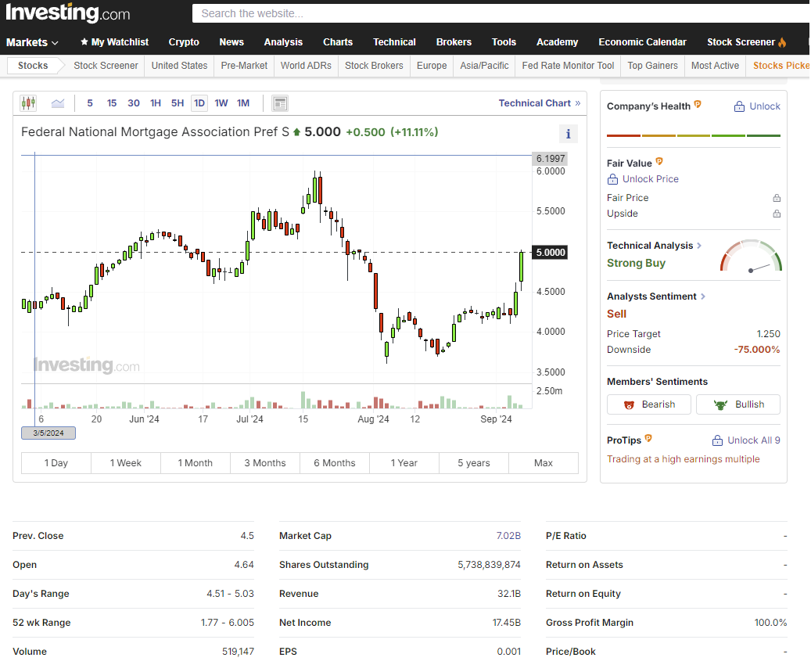Click the info icon above the chart

[x=568, y=134]
